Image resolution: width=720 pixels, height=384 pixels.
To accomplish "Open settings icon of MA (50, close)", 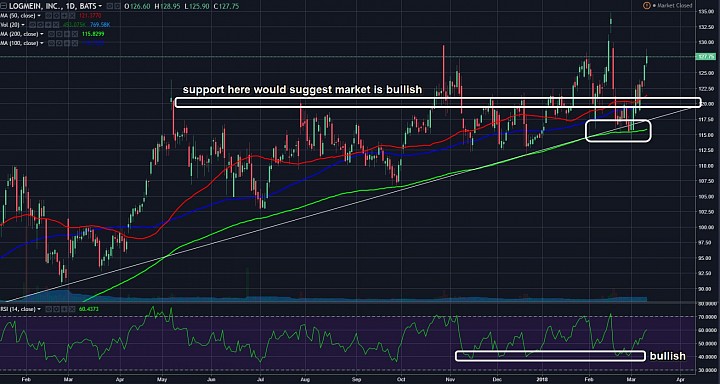I will 56,16.
